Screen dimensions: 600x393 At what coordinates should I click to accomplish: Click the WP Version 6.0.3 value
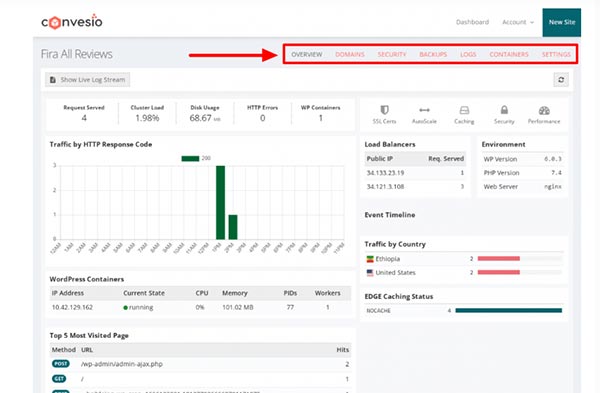(553, 159)
